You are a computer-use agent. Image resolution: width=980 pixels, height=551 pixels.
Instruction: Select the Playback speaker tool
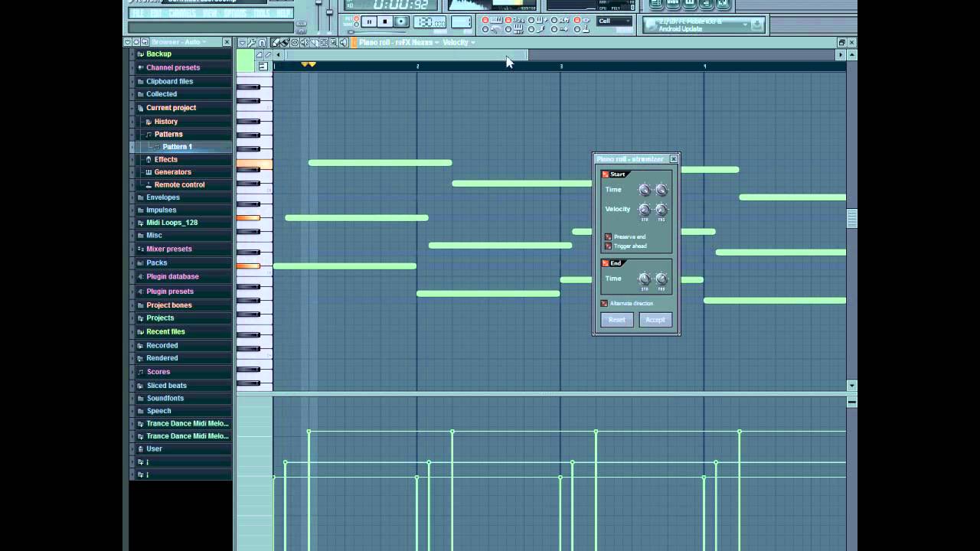(x=344, y=43)
